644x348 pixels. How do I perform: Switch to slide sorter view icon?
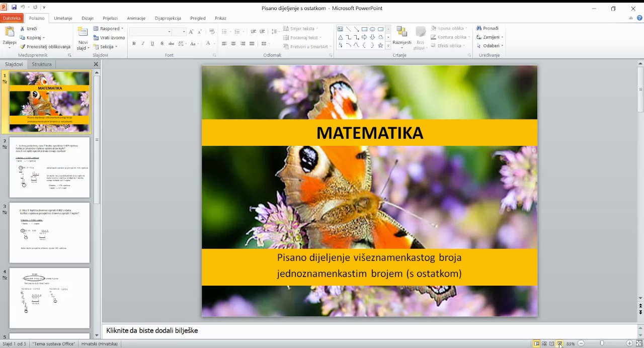(544, 344)
